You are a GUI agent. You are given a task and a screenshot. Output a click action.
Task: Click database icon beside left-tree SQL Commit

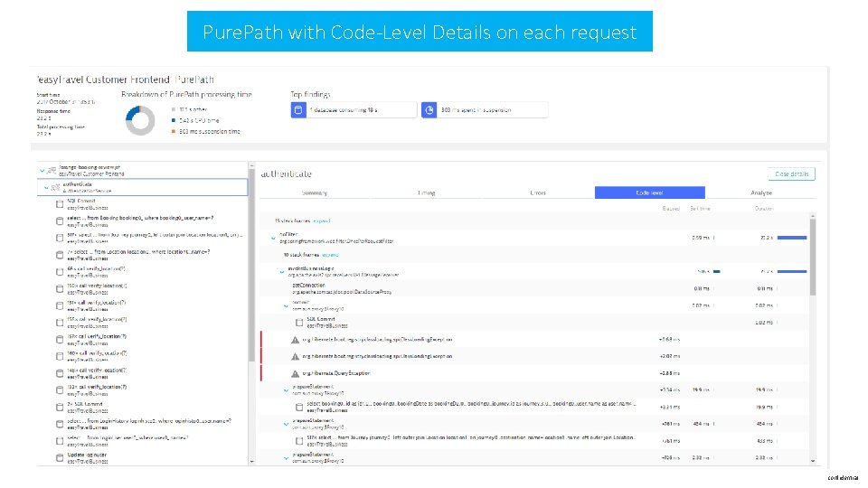click(60, 204)
